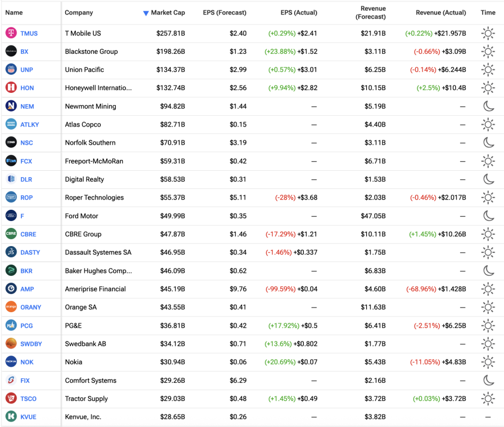The width and height of the screenshot is (504, 427).
Task: Click the Ameriprise Financial logo icon
Action: click(x=11, y=289)
